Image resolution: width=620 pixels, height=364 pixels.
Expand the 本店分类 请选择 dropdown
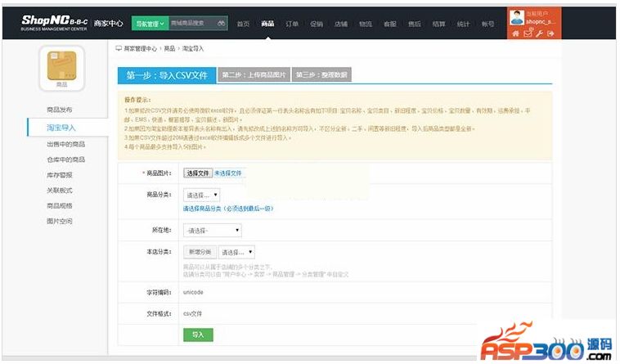tap(236, 252)
